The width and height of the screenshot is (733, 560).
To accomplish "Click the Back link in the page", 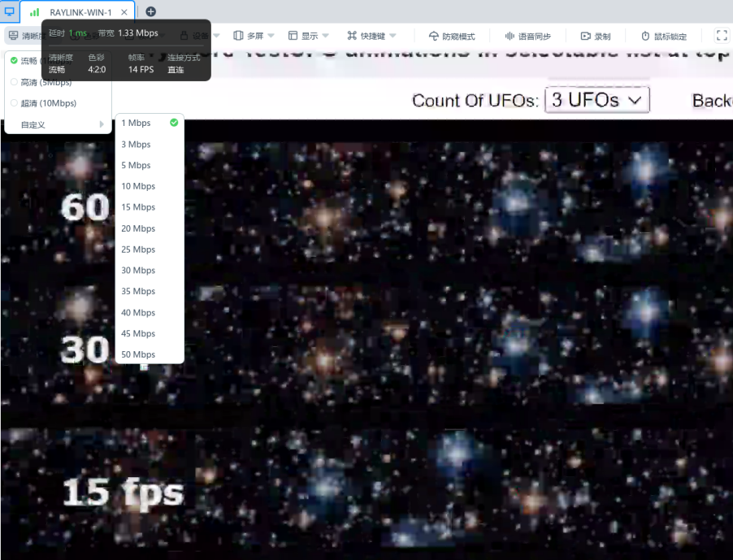I will pyautogui.click(x=712, y=101).
